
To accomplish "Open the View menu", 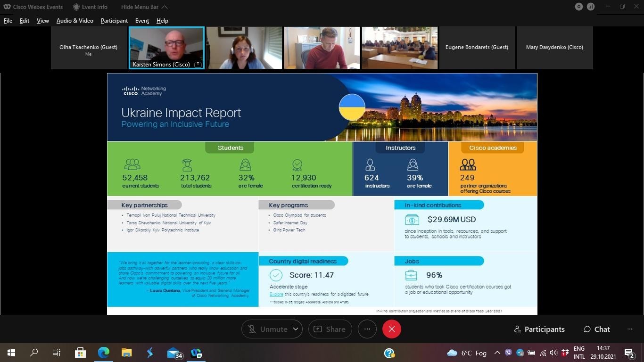I will click(x=43, y=21).
